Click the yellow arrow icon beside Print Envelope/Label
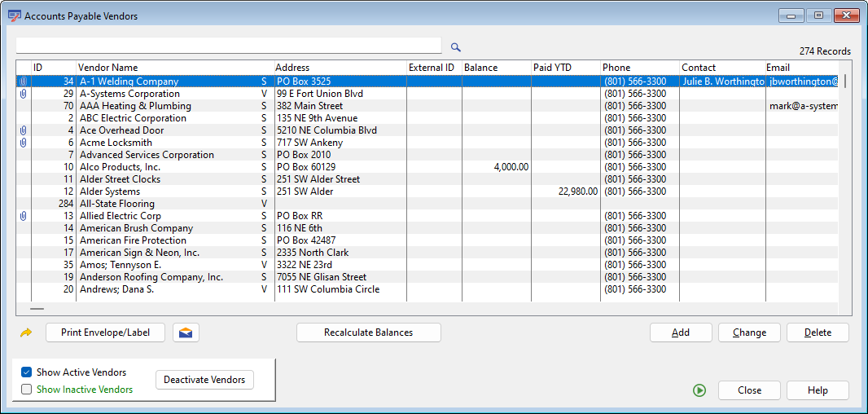This screenshot has height=414, width=868. pos(26,333)
